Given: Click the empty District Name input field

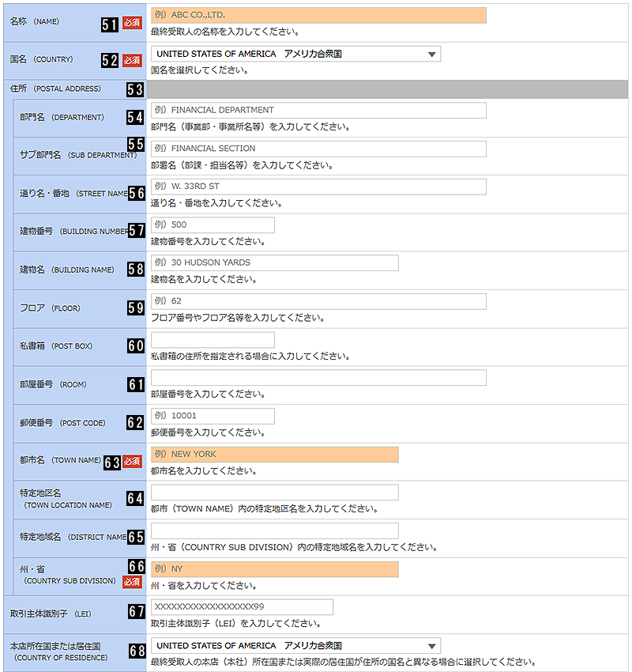Looking at the screenshot, I should click(274, 530).
